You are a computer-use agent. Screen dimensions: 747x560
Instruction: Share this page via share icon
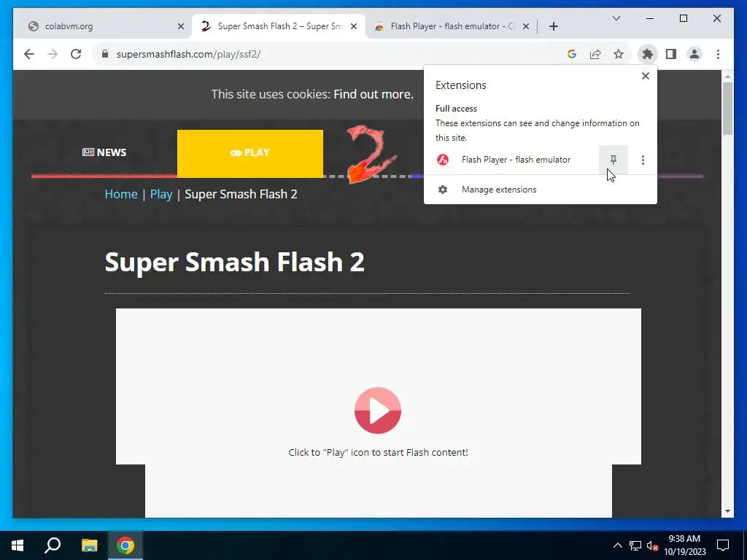point(595,54)
